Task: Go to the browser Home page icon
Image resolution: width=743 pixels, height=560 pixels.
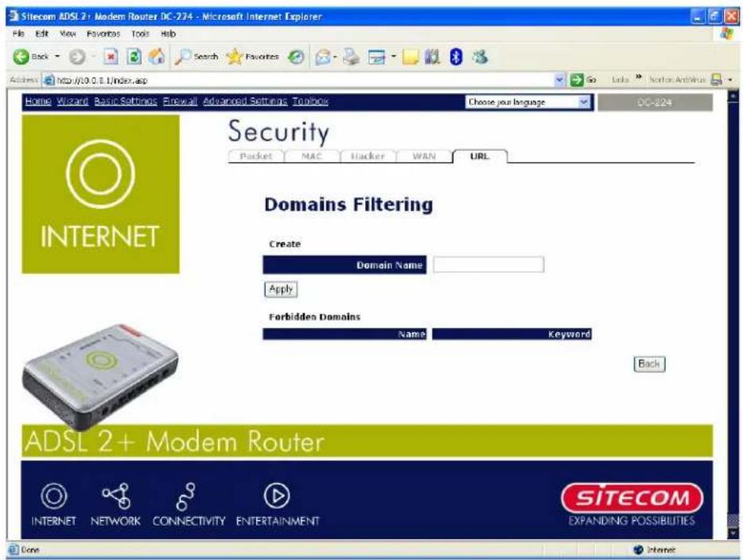Action: tap(157, 56)
